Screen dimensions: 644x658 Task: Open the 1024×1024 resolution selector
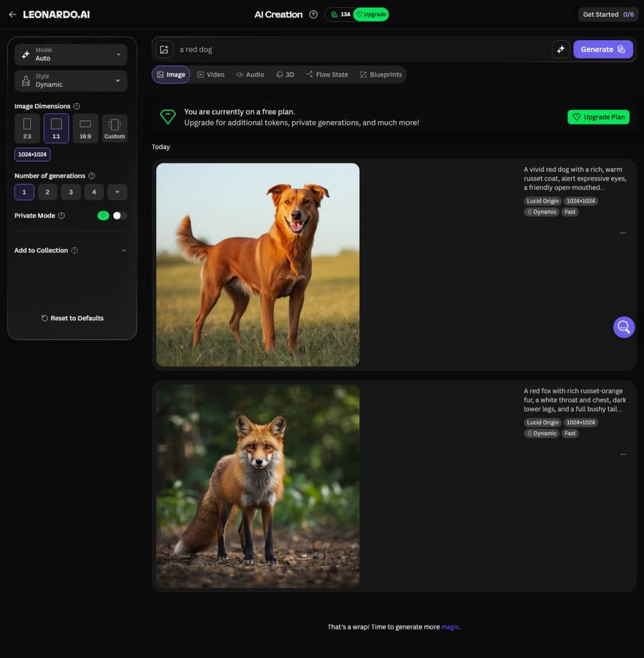(32, 155)
